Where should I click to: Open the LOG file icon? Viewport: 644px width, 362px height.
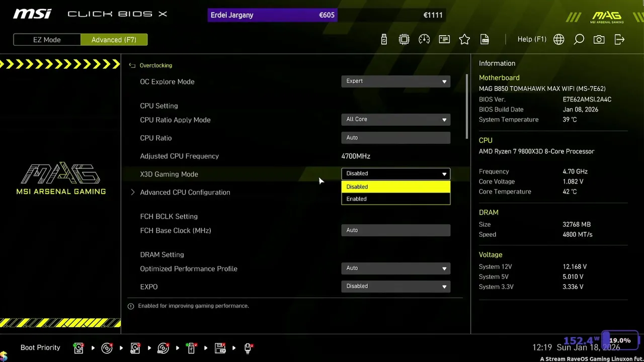[485, 39]
